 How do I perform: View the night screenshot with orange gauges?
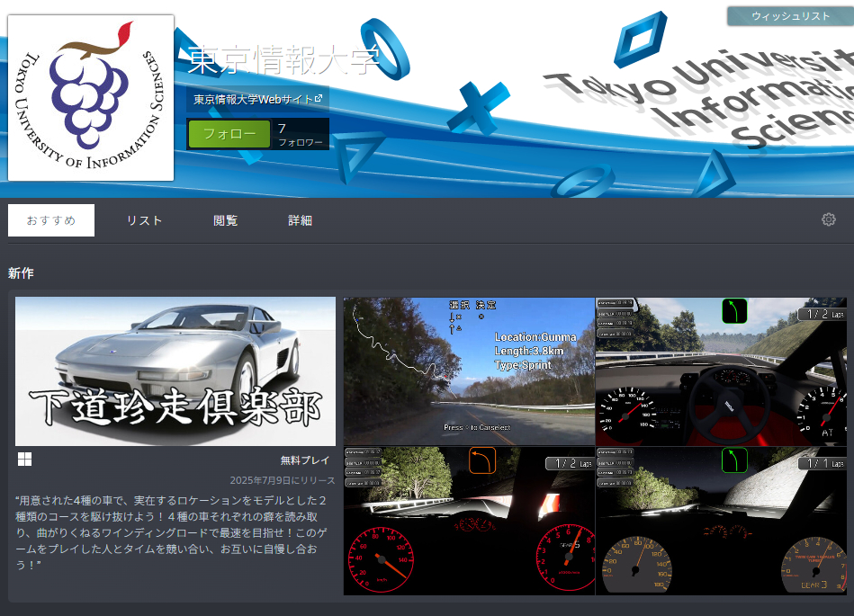721,521
